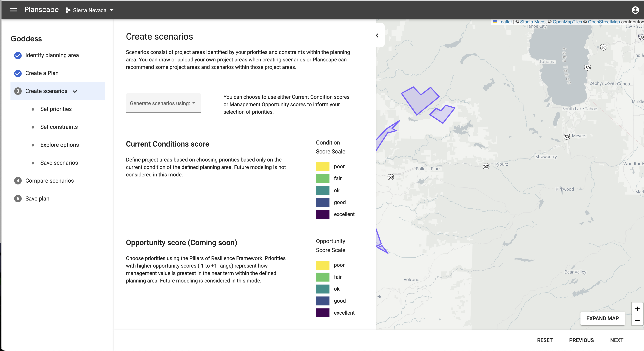Click the yellow poor condition swatch

pos(323,166)
